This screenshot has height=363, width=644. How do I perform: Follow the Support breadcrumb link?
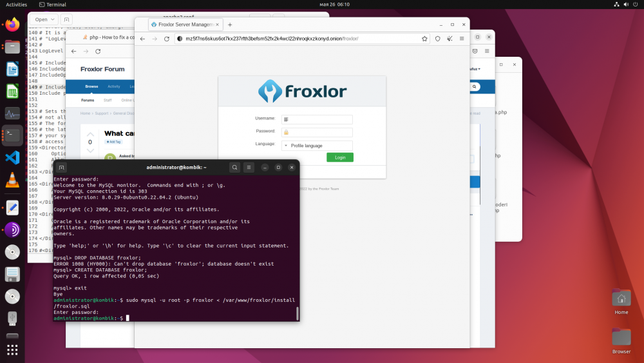tap(102, 113)
